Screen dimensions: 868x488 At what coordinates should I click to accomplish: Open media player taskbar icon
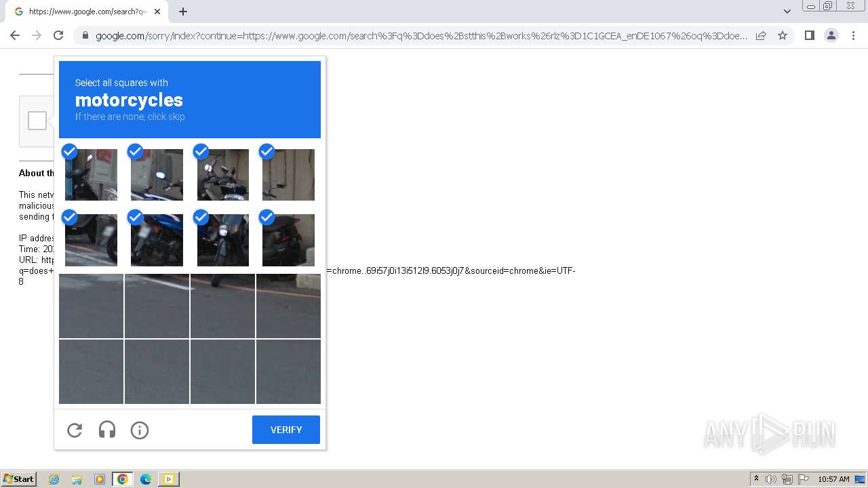pos(100,479)
